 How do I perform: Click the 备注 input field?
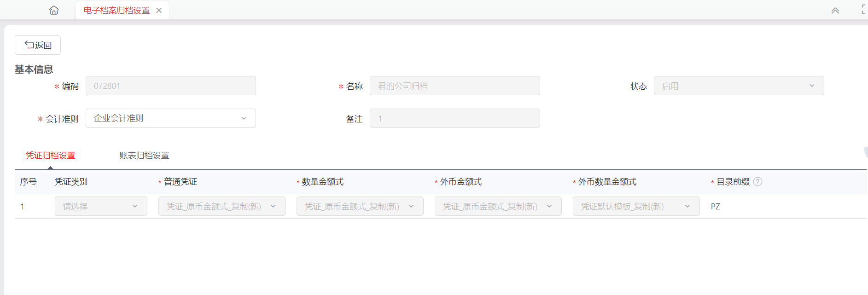[455, 118]
